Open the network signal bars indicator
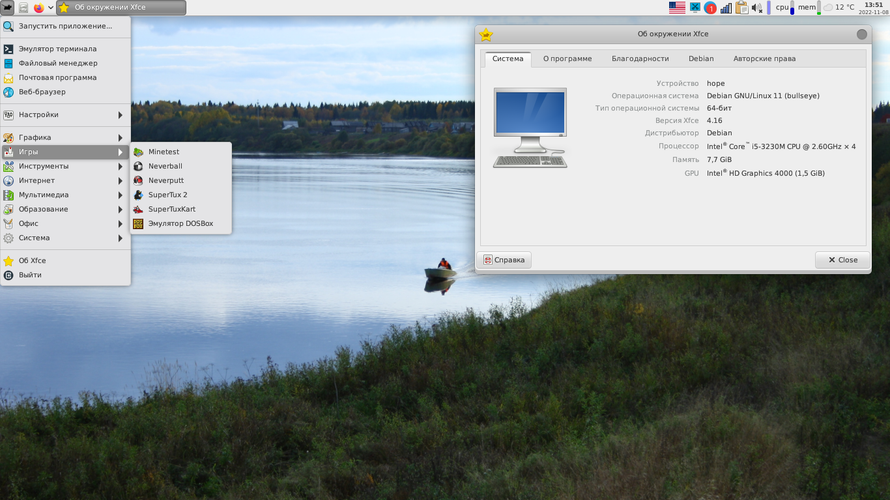The height and width of the screenshot is (500, 890). [x=726, y=7]
